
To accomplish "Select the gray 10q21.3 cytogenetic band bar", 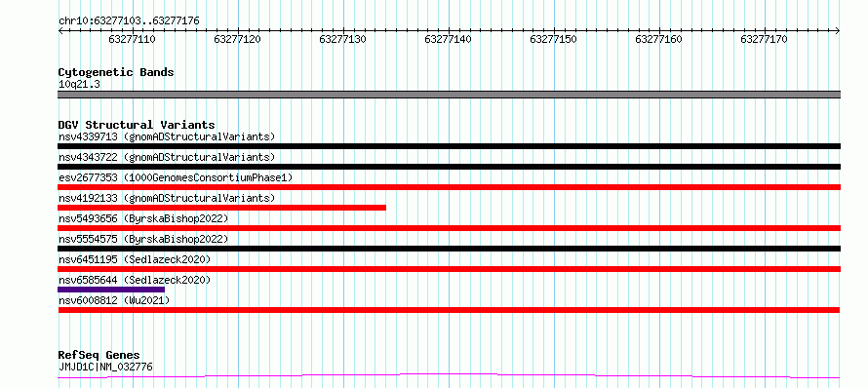I will point(449,95).
